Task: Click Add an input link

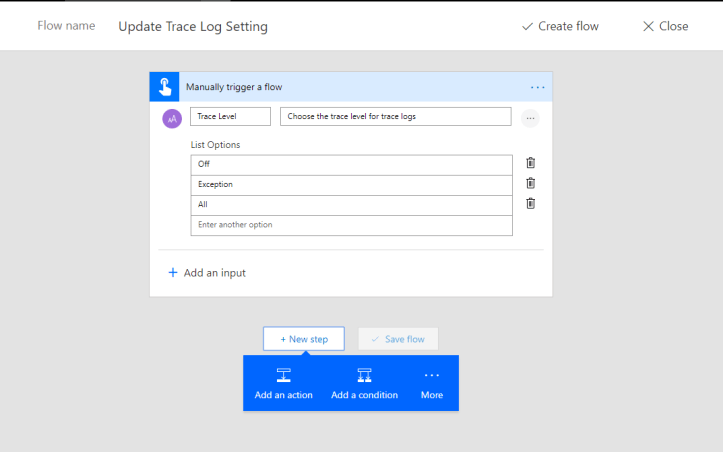Action: pyautogui.click(x=206, y=272)
